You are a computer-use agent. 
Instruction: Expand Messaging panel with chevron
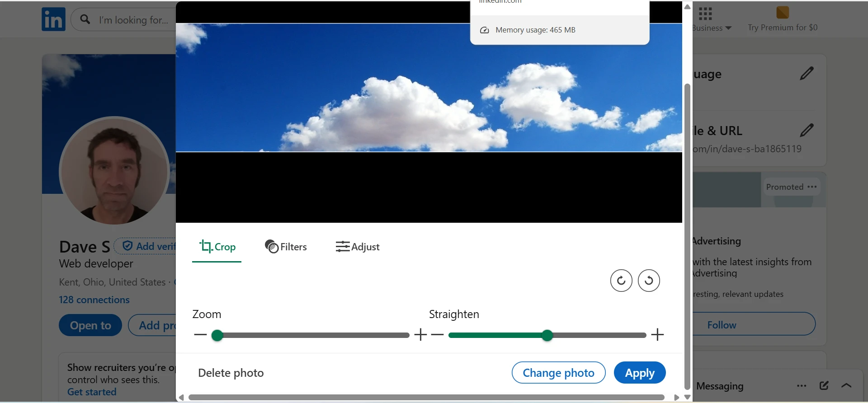pyautogui.click(x=846, y=385)
